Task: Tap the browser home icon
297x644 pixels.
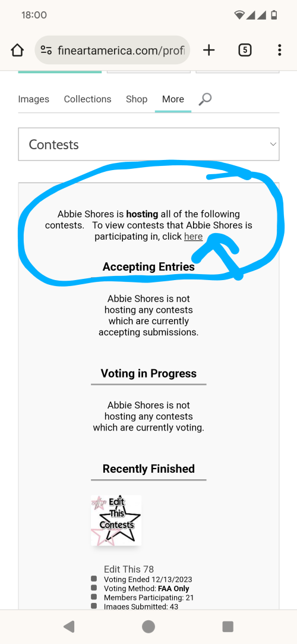Action: tap(17, 50)
